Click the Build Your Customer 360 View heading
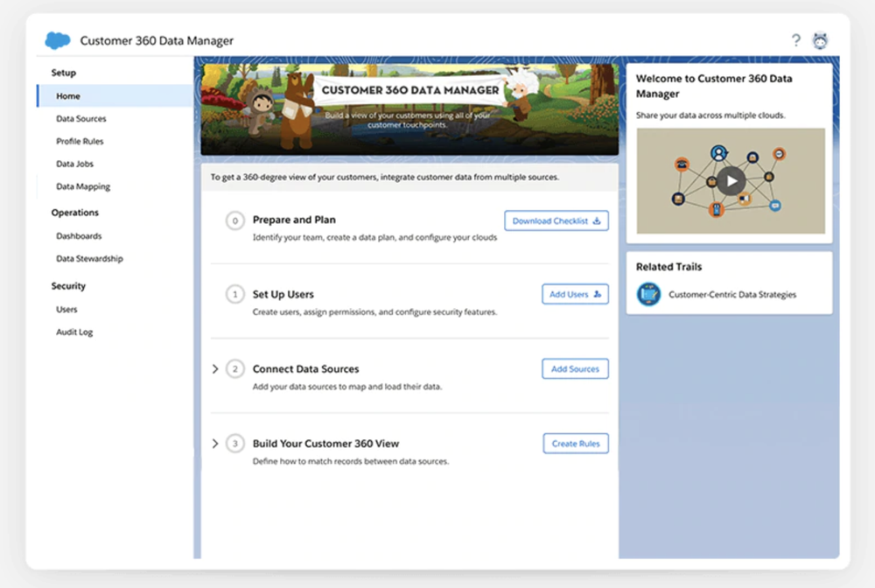 [x=325, y=444]
